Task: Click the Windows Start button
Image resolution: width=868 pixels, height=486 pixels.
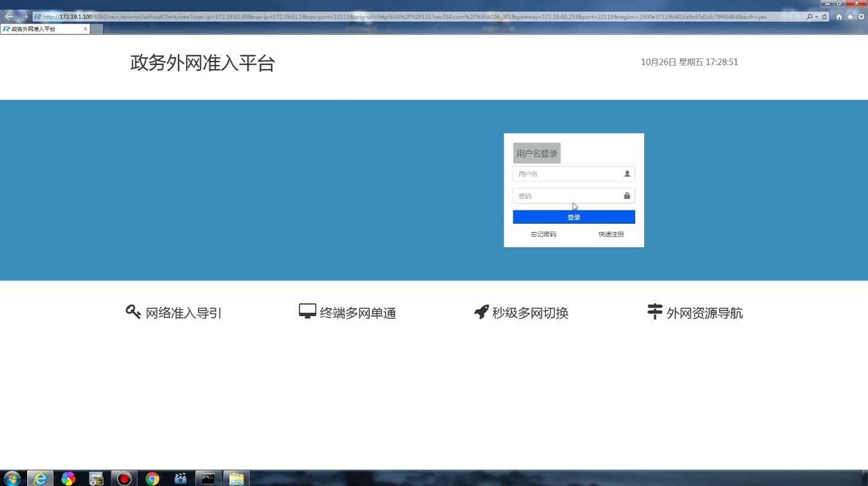Action: (x=12, y=478)
